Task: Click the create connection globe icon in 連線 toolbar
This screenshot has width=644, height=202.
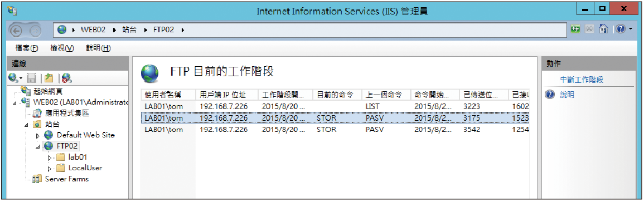Action: click(13, 77)
